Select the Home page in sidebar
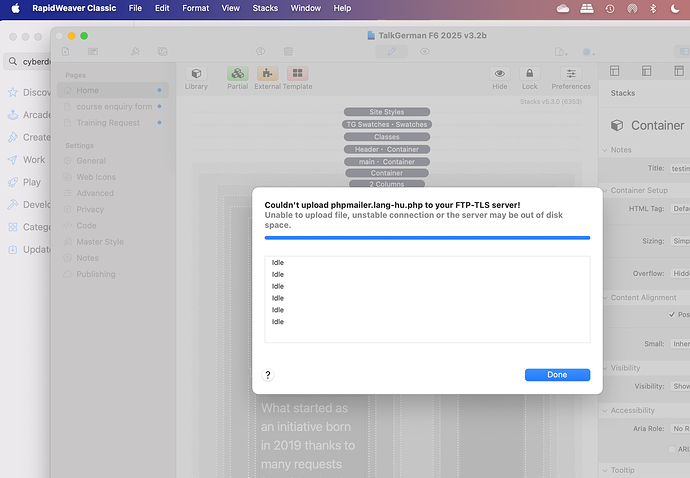The height and width of the screenshot is (478, 690). (x=113, y=90)
